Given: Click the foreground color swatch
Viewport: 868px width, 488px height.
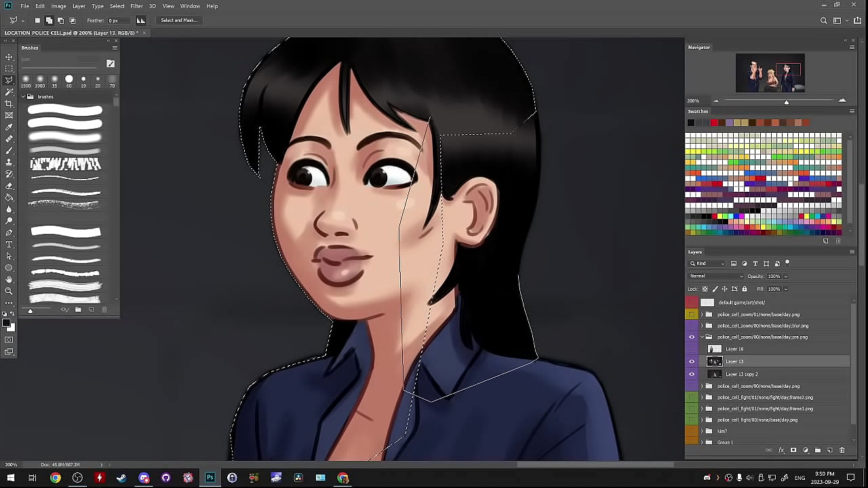Looking at the screenshot, I should tap(7, 323).
